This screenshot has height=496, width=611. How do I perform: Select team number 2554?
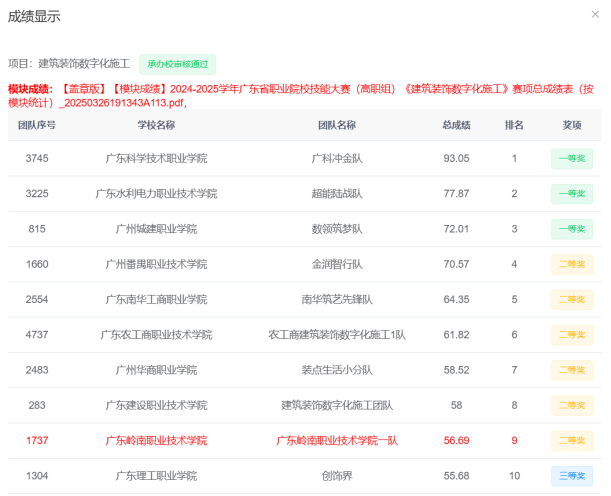[37, 300]
